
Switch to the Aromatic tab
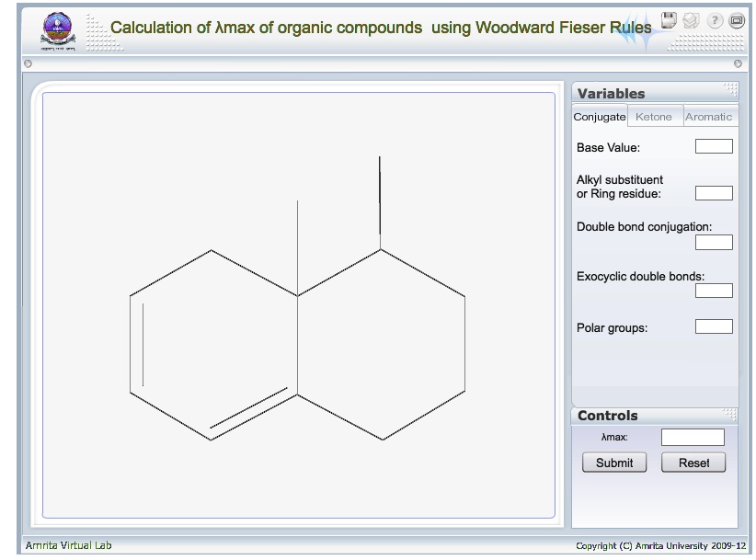(709, 116)
